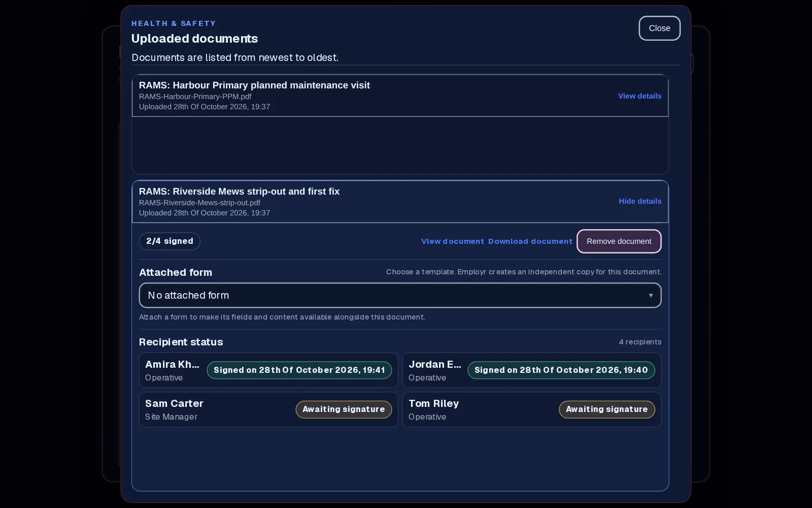Viewport: 812px width, 508px height.
Task: Open the Attached form template dropdown
Action: click(x=400, y=295)
